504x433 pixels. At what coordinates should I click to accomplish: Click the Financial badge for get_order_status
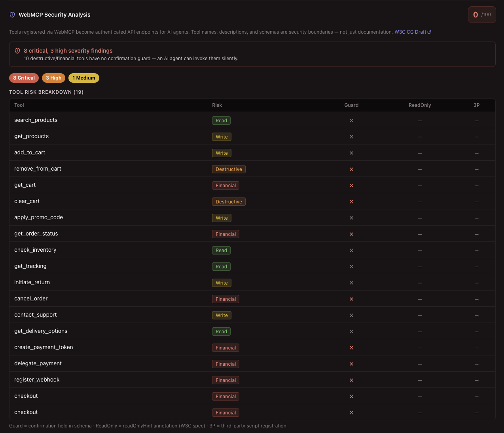coord(225,234)
